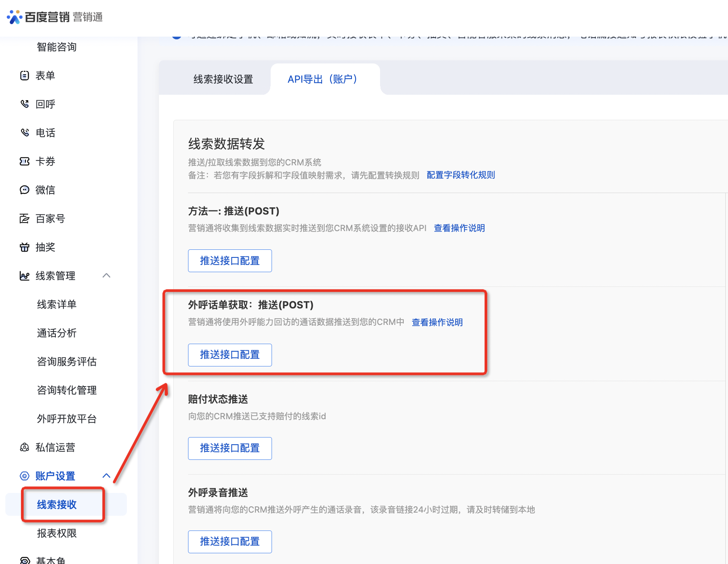The width and height of the screenshot is (728, 564).
Task: Click 推送接口配置 under 赔付状态推送
Action: point(230,448)
